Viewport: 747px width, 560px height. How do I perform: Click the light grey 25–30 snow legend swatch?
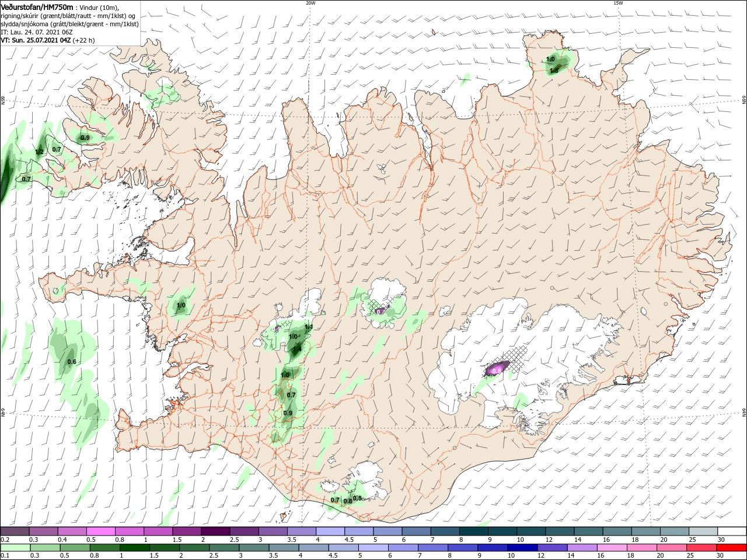click(x=703, y=531)
